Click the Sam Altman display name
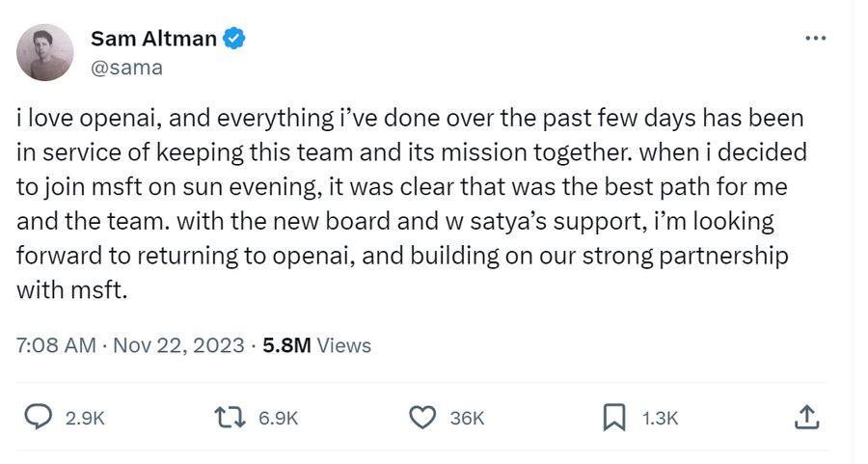This screenshot has width=868, height=464. 153,39
